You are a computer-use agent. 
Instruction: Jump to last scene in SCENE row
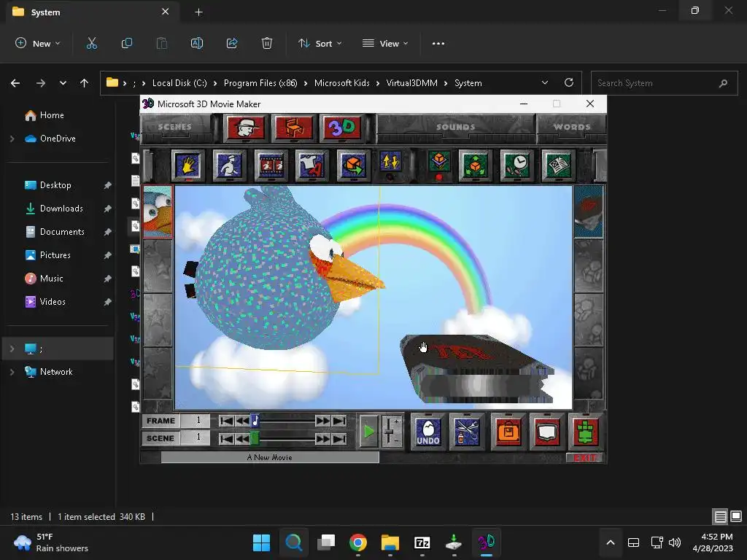339,438
